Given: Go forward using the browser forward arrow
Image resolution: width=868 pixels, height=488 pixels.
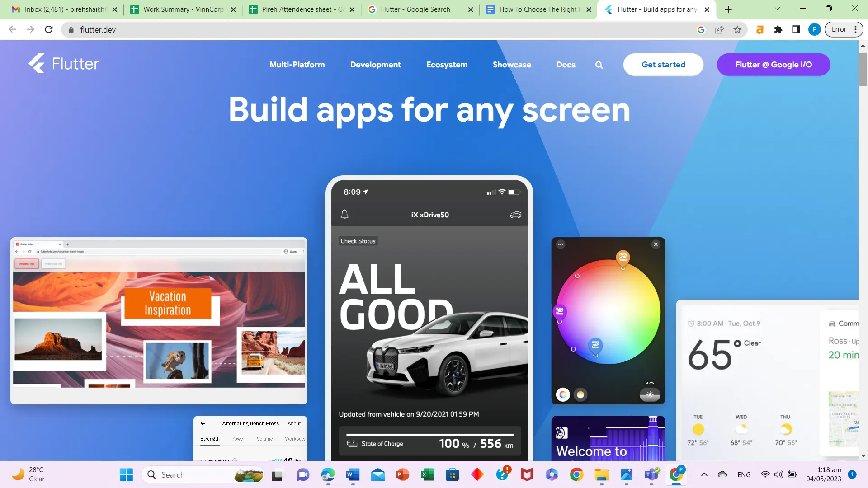Looking at the screenshot, I should (30, 30).
